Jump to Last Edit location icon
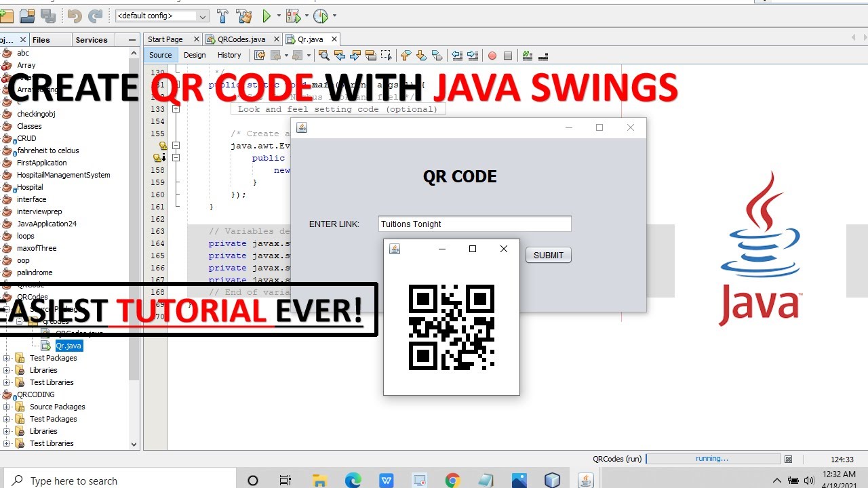This screenshot has width=868, height=488. [x=260, y=56]
